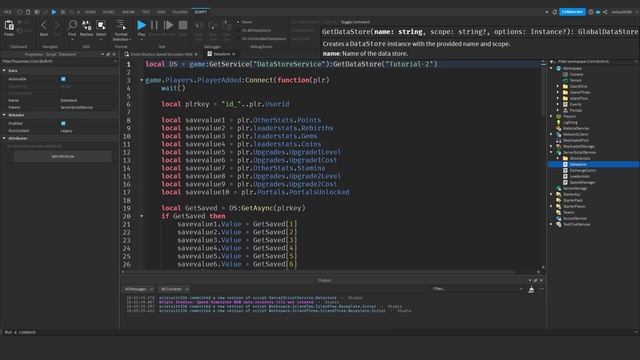Expand the Portals model in Explorer
This screenshot has height=360, width=640.
[x=558, y=111]
